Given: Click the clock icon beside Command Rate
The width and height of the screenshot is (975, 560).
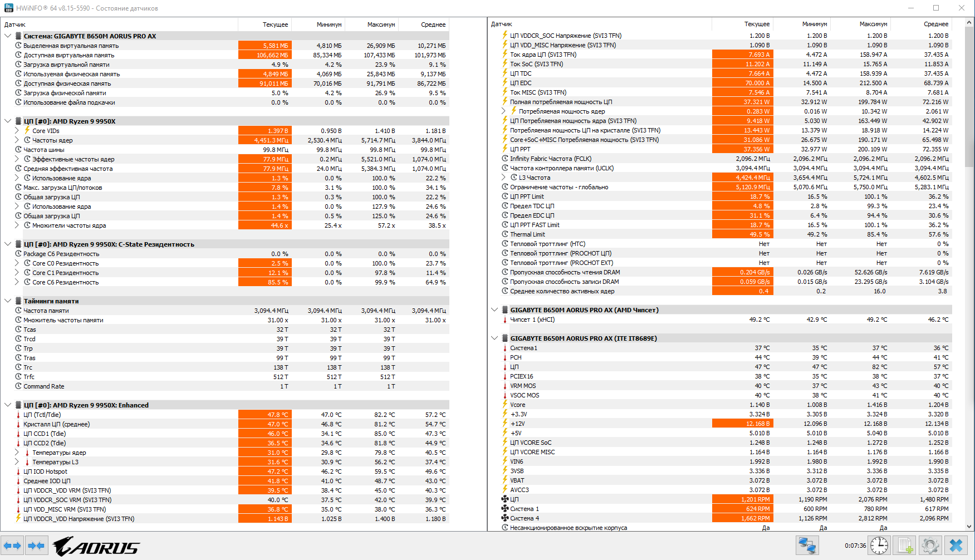Looking at the screenshot, I should click(18, 386).
